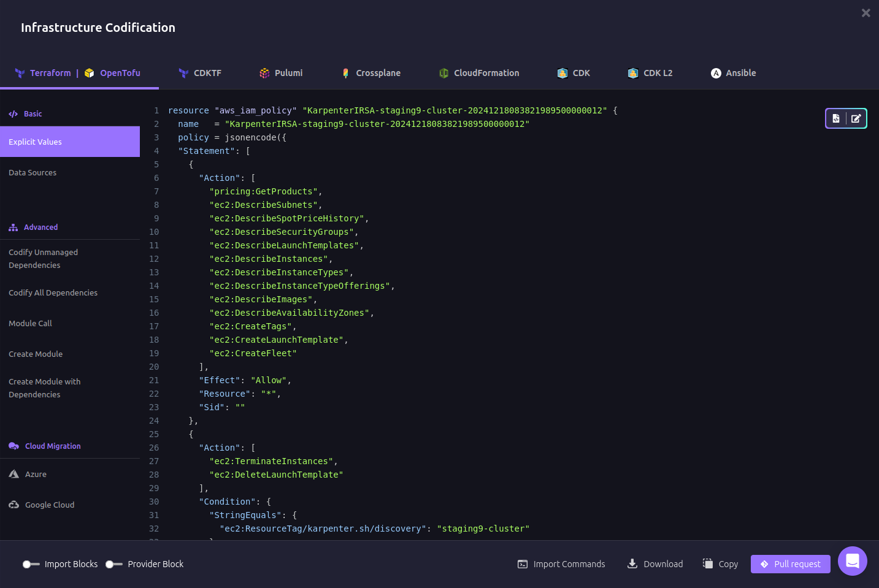Select Azure cloud migration
Screen dimensions: 879x588
[70, 474]
